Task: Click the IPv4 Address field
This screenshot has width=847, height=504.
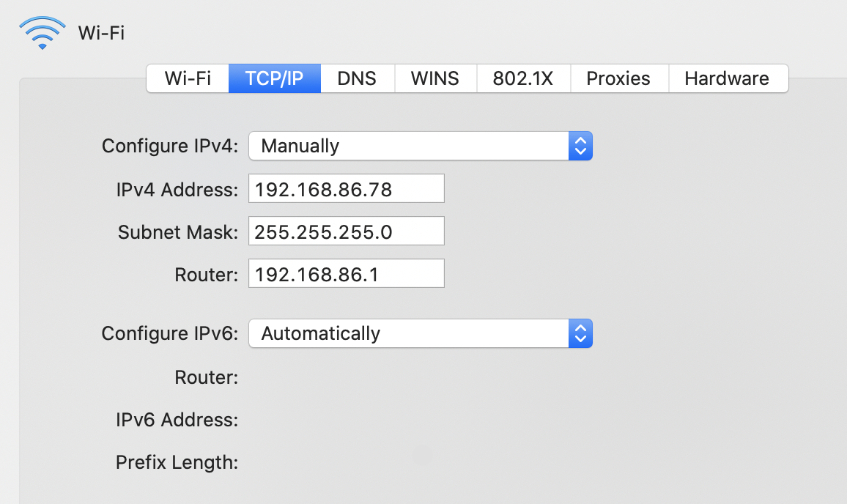Action: pyautogui.click(x=347, y=188)
